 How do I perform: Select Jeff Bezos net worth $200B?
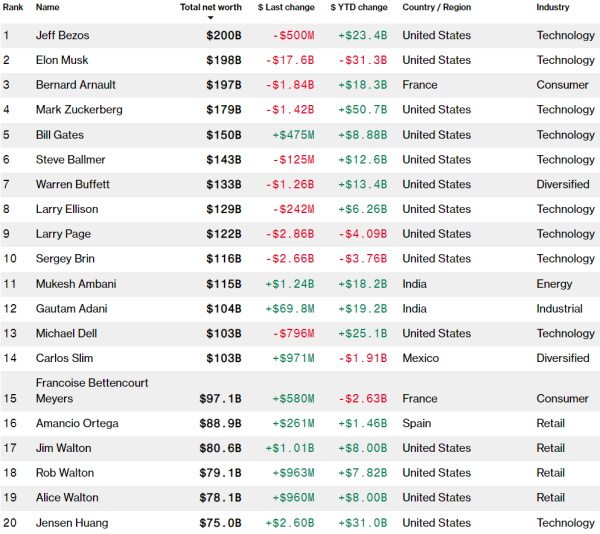tap(224, 36)
